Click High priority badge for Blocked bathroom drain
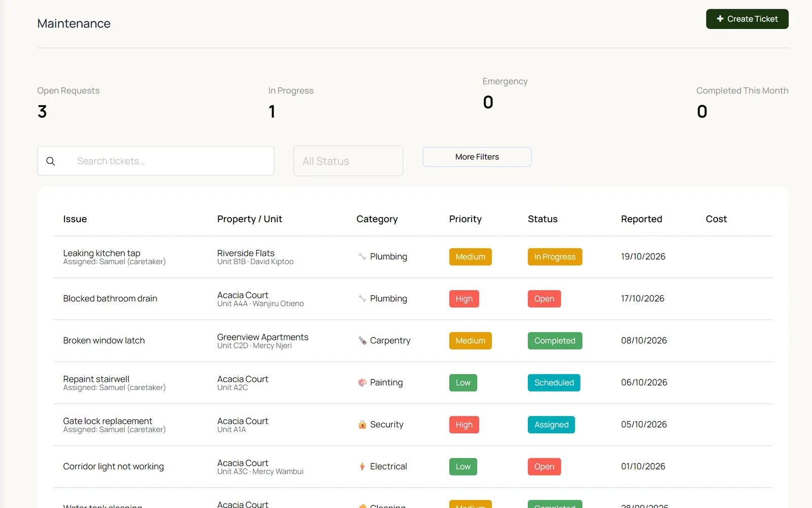Viewport: 812px width, 508px height. point(464,299)
